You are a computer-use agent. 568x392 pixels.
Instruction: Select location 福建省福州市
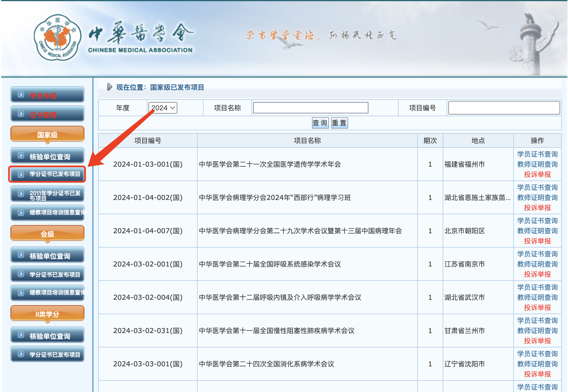[464, 164]
